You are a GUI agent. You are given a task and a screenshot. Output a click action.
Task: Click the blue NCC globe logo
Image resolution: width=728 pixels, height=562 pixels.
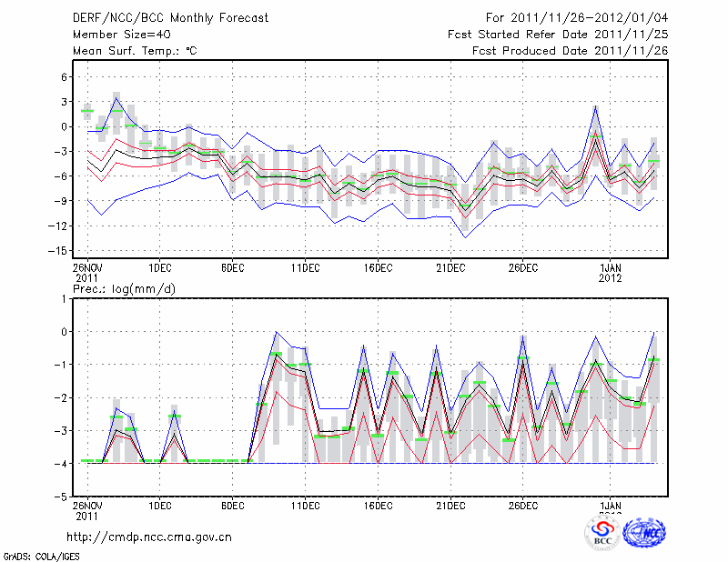click(x=644, y=533)
